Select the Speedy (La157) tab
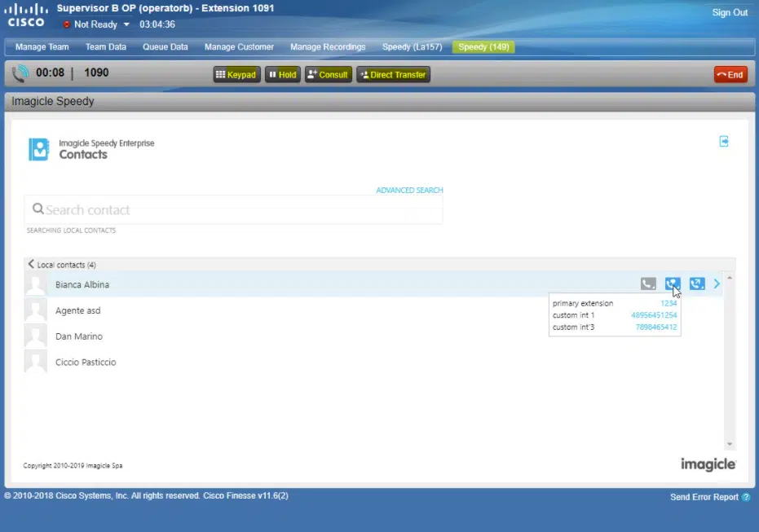Image resolution: width=759 pixels, height=532 pixels. pyautogui.click(x=412, y=47)
